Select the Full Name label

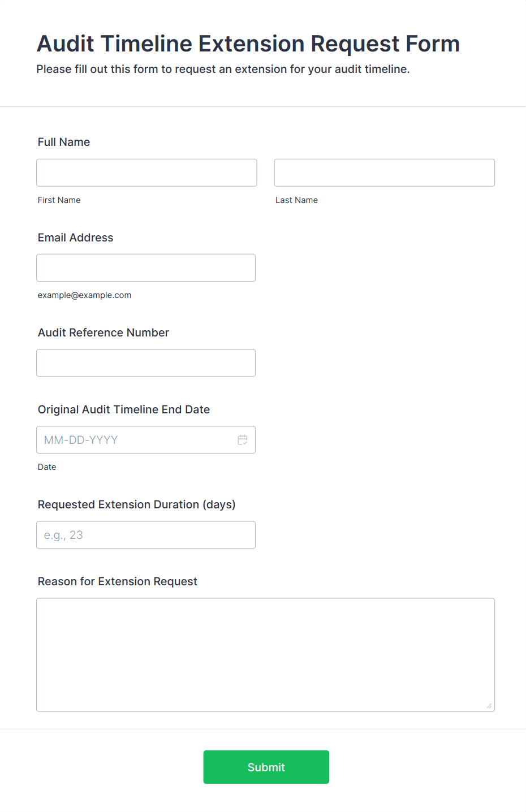[x=63, y=142]
